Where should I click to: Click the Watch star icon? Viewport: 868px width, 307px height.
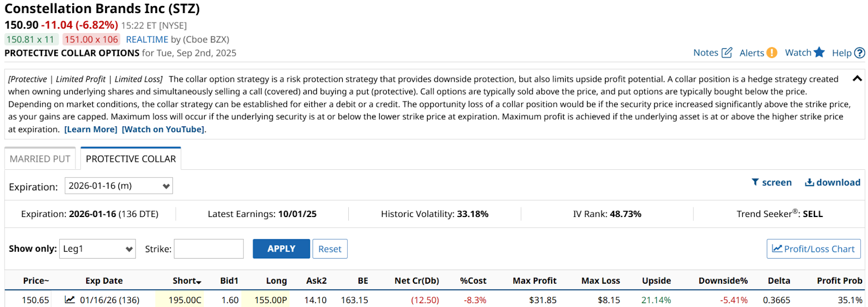click(x=819, y=52)
